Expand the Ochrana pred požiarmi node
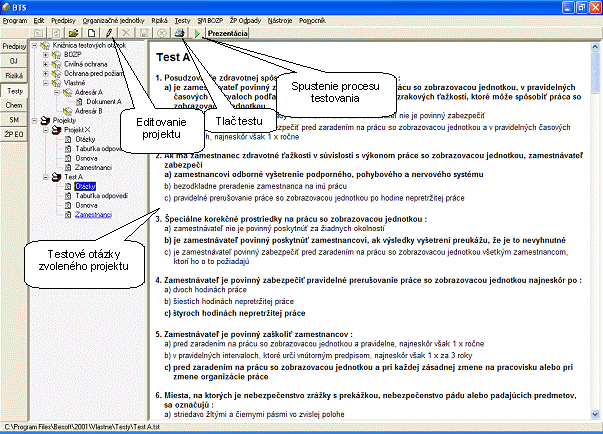 [x=46, y=73]
